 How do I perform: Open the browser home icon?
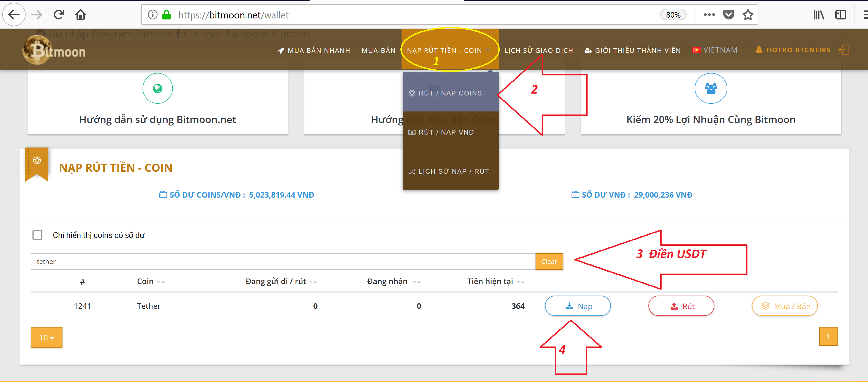(81, 15)
